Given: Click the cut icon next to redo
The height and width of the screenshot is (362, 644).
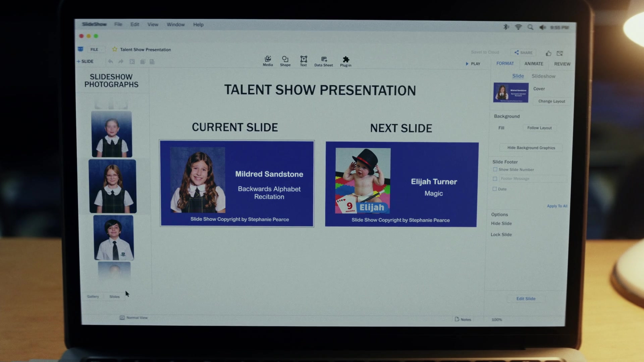Looking at the screenshot, I should click(x=132, y=62).
